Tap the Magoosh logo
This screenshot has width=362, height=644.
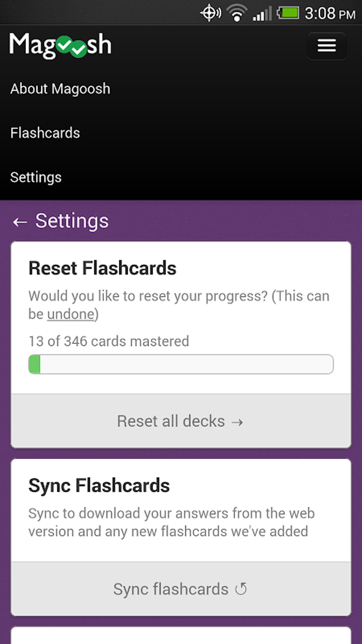click(60, 45)
